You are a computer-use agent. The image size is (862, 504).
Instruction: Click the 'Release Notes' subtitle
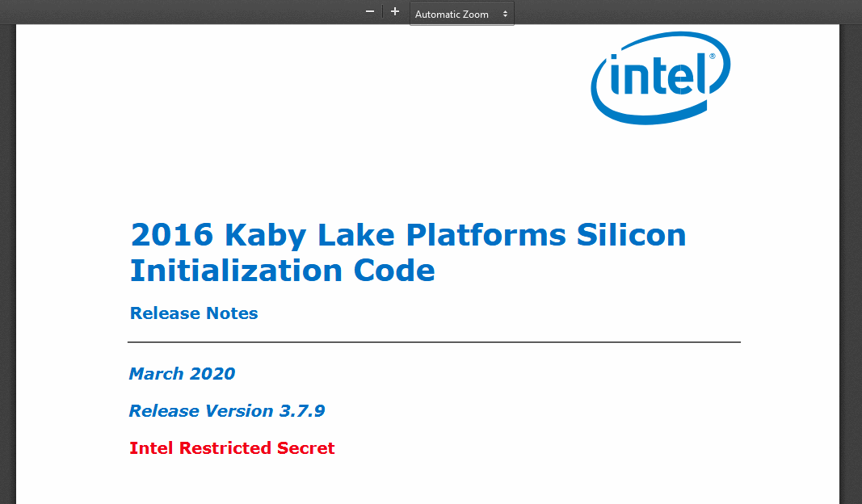tap(194, 313)
